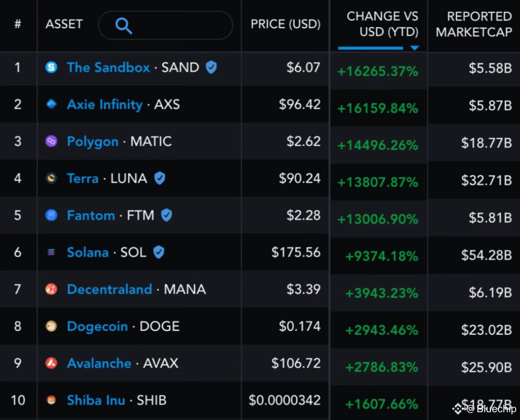Image resolution: width=520 pixels, height=420 pixels.
Task: Click the $90.24 price cell
Action: click(300, 178)
